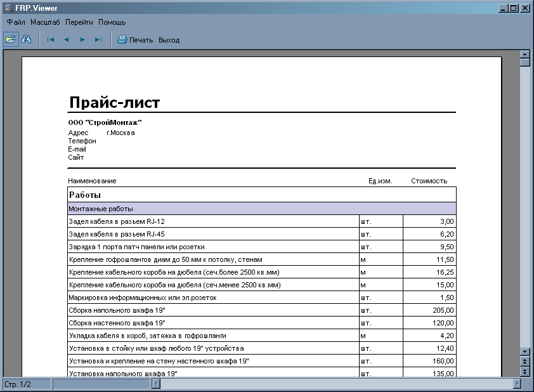This screenshot has width=534, height=392.
Task: Go to the first page
Action: (x=51, y=40)
